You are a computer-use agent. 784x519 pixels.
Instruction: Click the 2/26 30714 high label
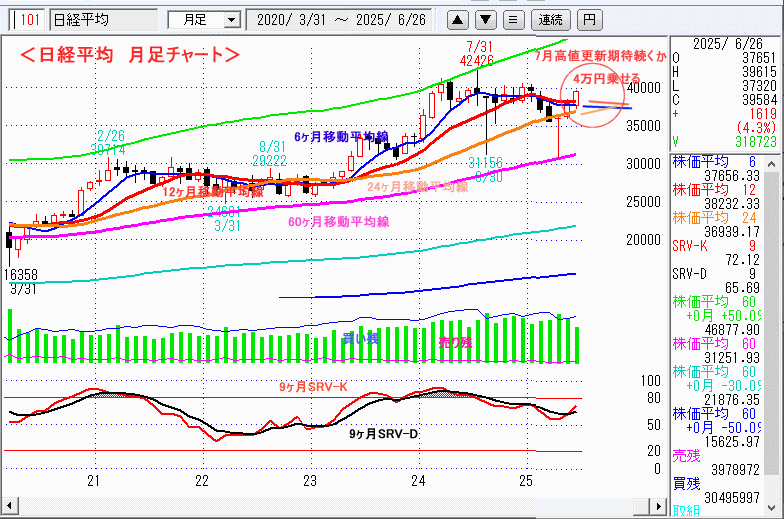coord(108,143)
